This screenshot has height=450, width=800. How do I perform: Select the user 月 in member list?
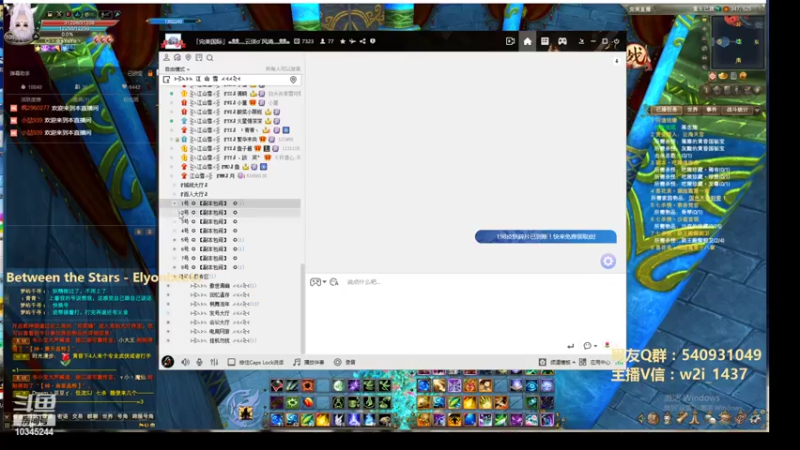pyautogui.click(x=232, y=176)
